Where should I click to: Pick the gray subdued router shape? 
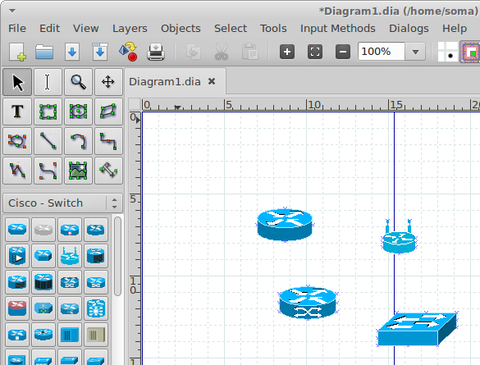point(43,229)
